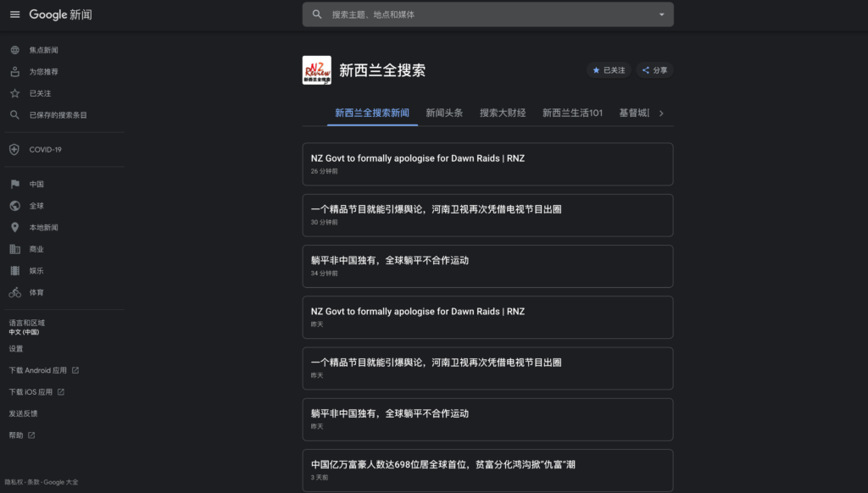Toggle the 已关注 follow button in header
The height and width of the screenshot is (493, 868).
(x=609, y=70)
